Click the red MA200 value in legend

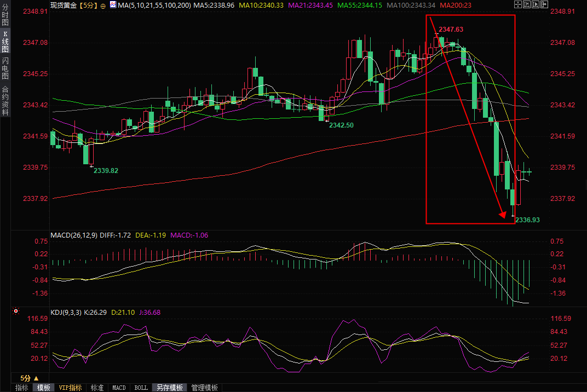tap(456, 5)
